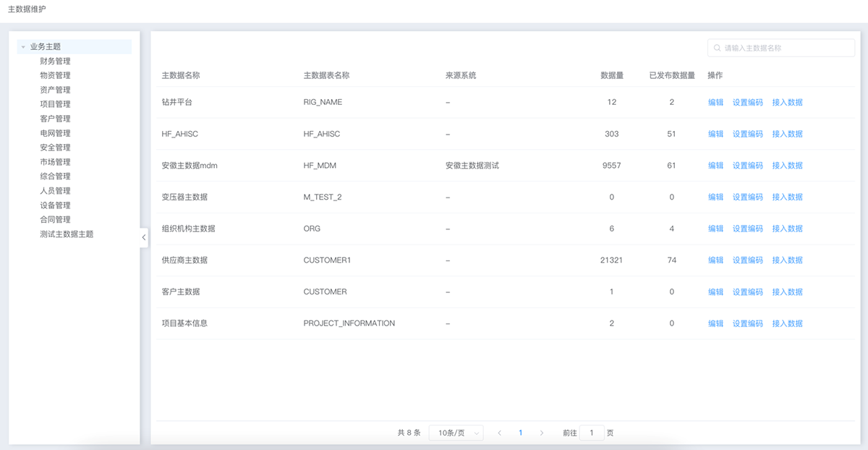Click 设置编码 for 项目基本信息 row

click(x=748, y=323)
